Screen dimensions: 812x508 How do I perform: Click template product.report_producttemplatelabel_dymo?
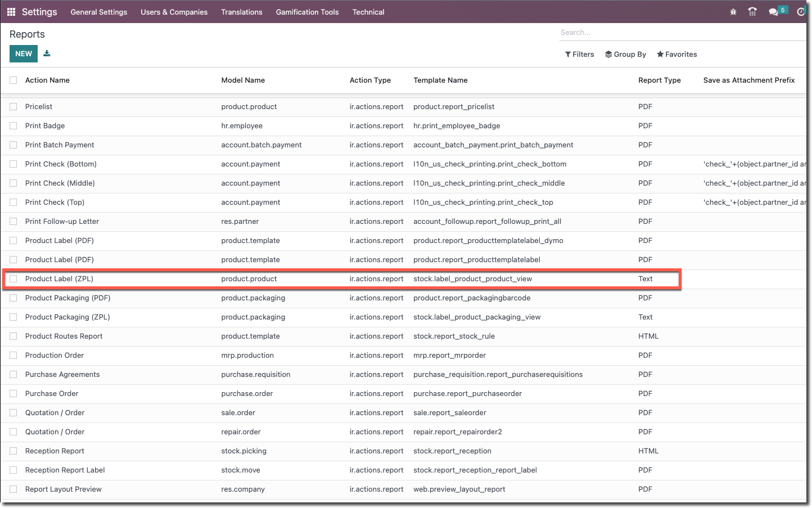click(488, 241)
